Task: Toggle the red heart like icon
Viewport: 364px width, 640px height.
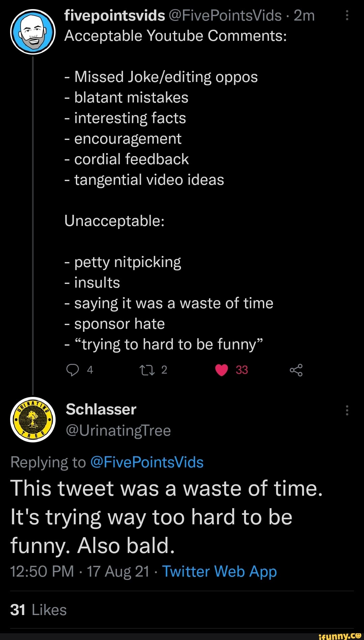Action: click(221, 370)
